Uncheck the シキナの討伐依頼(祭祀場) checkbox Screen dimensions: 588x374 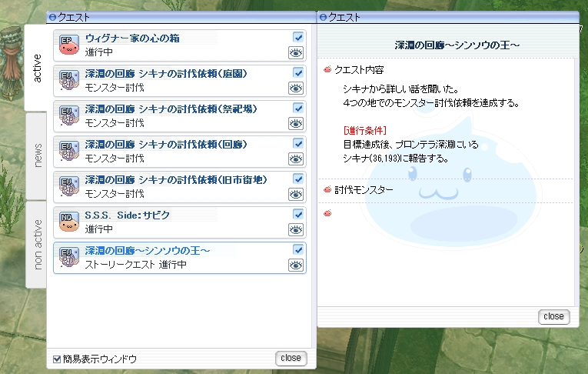pos(298,109)
